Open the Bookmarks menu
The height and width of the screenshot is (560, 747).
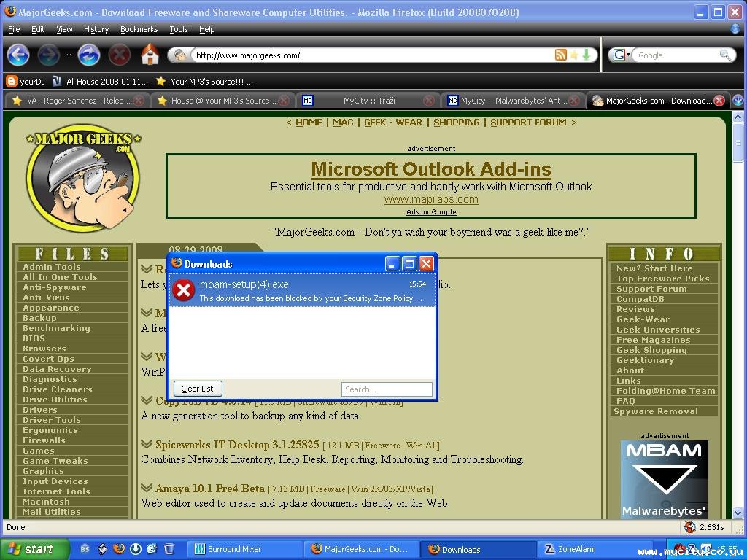coord(139,29)
